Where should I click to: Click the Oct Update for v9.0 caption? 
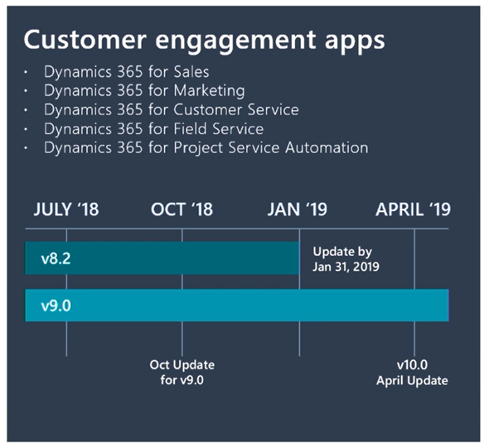(x=182, y=373)
